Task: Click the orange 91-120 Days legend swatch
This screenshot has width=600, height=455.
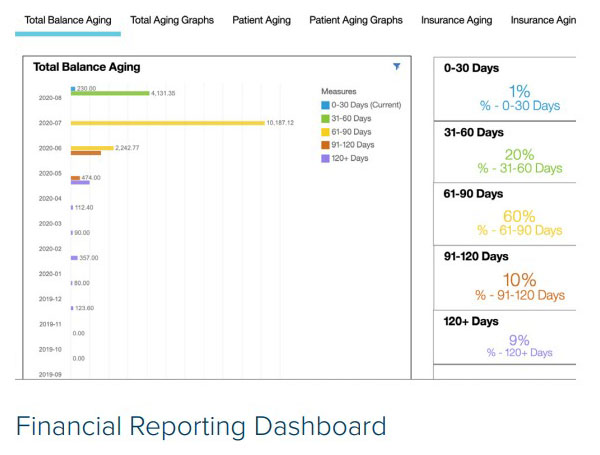Action: pos(325,145)
